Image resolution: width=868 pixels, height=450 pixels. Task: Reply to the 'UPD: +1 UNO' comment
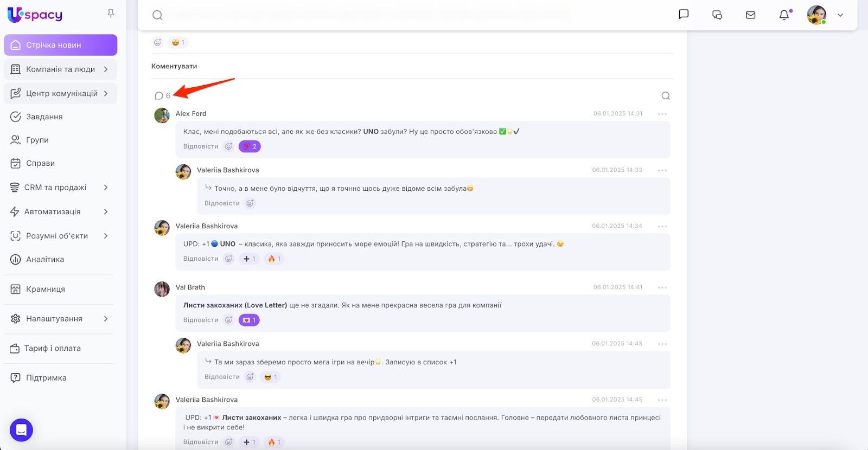pos(201,259)
